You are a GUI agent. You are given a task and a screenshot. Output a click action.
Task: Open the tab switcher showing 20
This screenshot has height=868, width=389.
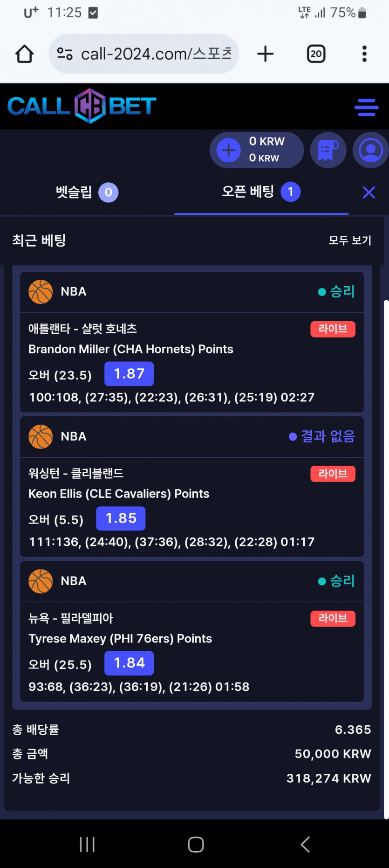[x=316, y=54]
